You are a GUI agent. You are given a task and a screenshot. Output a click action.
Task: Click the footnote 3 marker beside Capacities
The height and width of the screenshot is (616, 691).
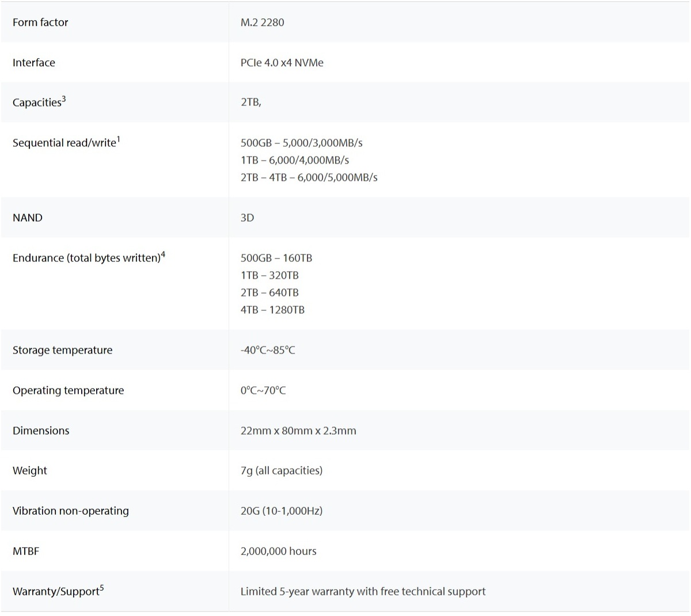click(x=64, y=99)
